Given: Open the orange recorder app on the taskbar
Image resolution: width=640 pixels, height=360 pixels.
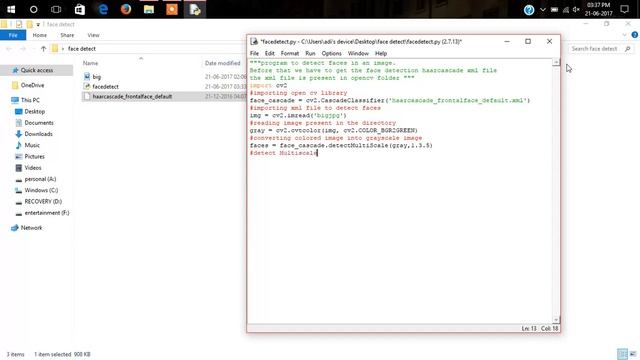Looking at the screenshot, I should pyautogui.click(x=172, y=9).
